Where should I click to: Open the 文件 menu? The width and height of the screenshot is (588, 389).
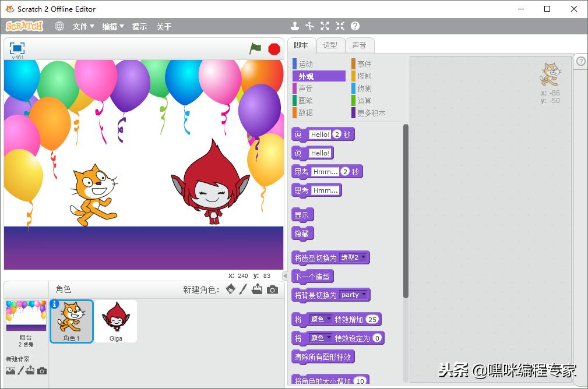click(x=82, y=26)
